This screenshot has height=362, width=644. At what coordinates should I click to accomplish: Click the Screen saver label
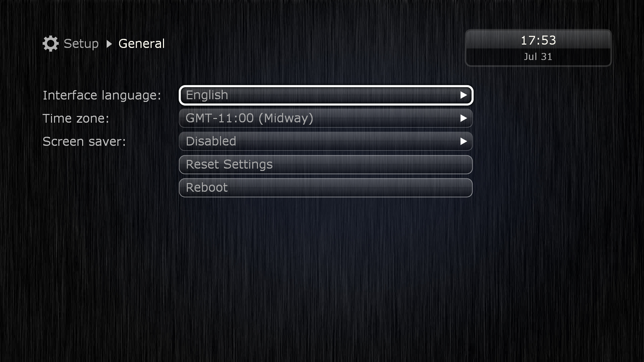point(84,142)
